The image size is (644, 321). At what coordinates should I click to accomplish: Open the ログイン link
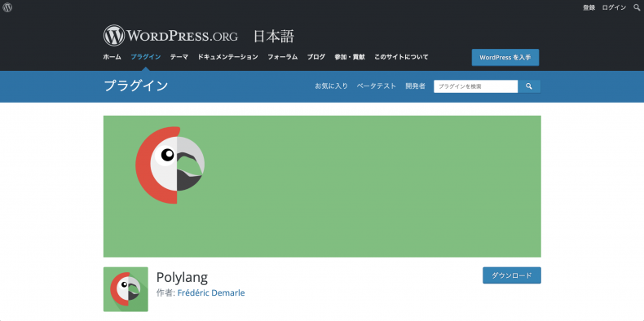tap(614, 7)
